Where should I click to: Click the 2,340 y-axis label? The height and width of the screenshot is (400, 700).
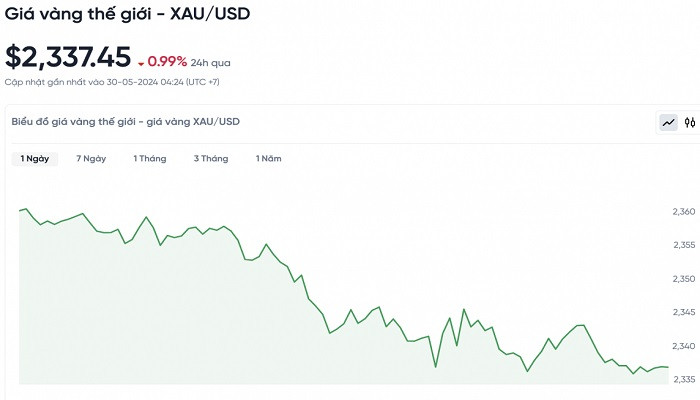click(x=684, y=346)
